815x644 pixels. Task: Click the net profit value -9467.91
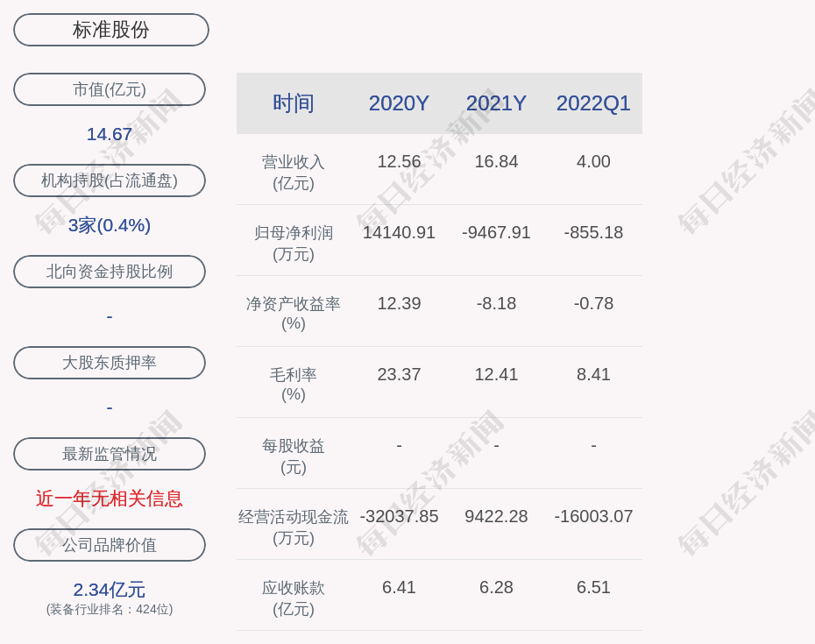pyautogui.click(x=496, y=232)
